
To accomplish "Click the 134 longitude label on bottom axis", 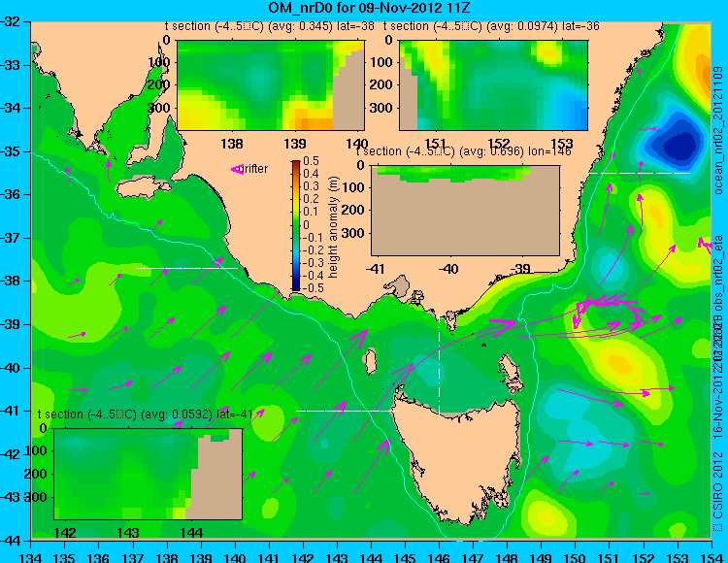I will (x=31, y=557).
